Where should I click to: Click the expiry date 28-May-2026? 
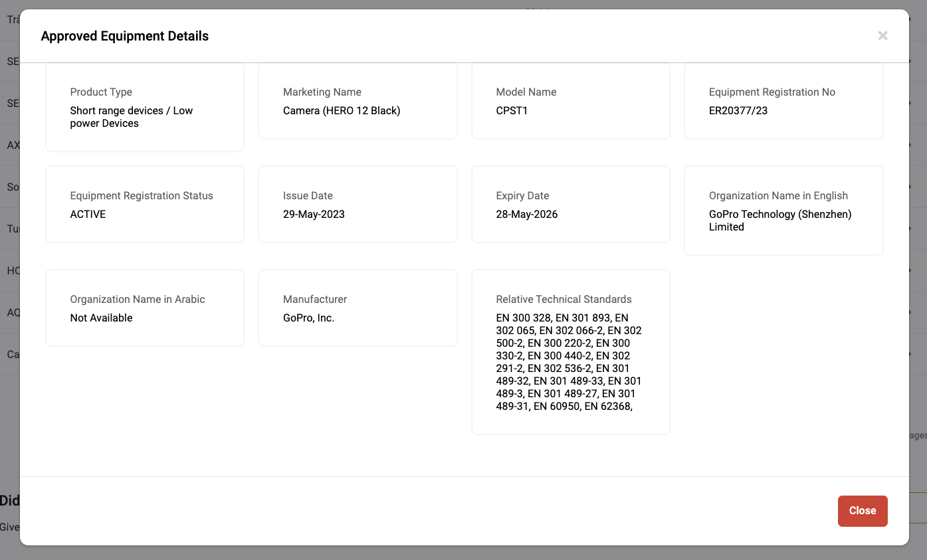pos(526,215)
